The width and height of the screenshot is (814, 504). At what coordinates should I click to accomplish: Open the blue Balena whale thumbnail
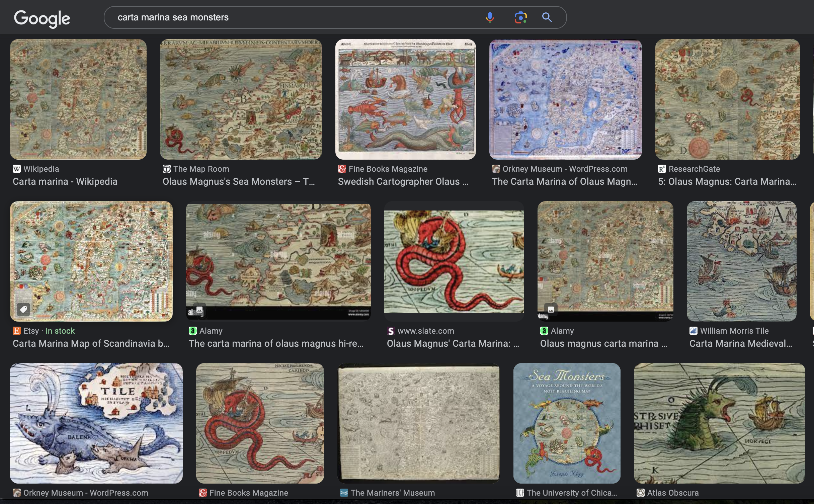pos(96,423)
